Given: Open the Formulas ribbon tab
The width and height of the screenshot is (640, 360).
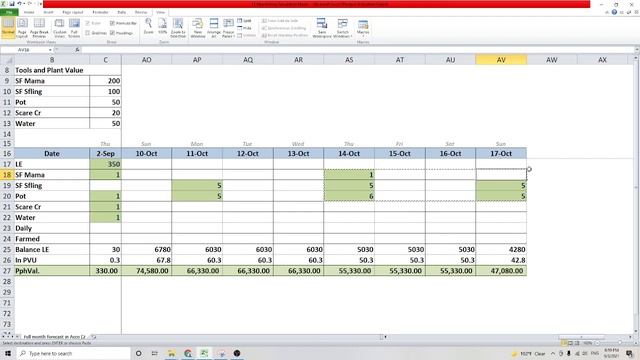Looking at the screenshot, I should (x=100, y=12).
